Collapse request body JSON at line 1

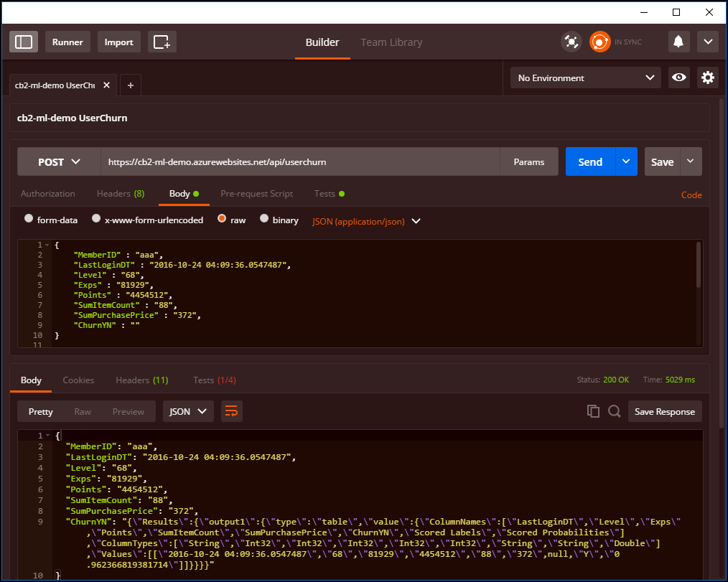coord(47,245)
